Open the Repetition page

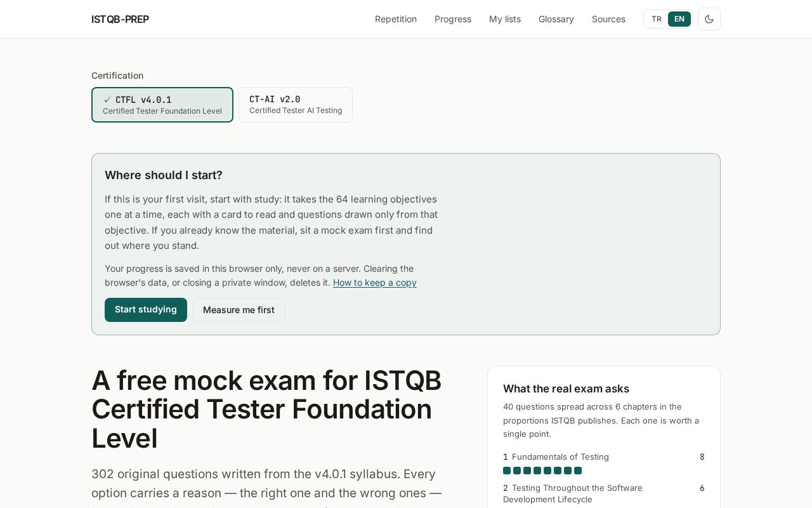coord(396,19)
